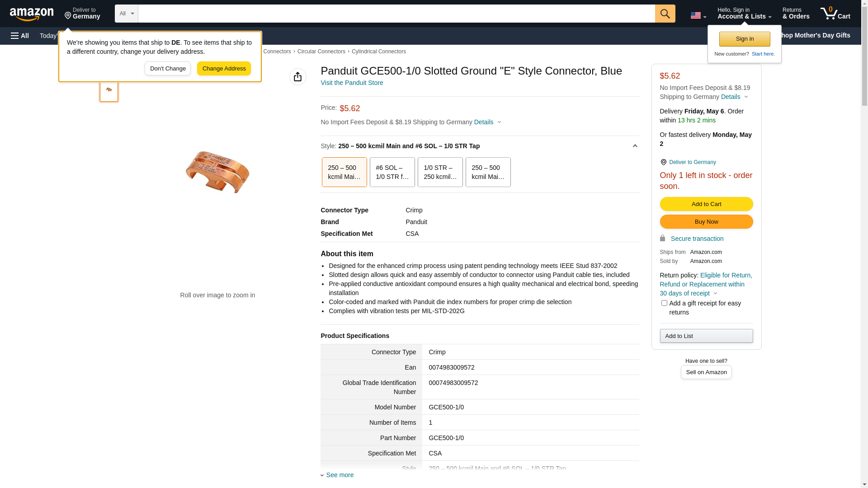The width and height of the screenshot is (868, 488).
Task: Open the All search category dropdown
Action: coord(127,14)
